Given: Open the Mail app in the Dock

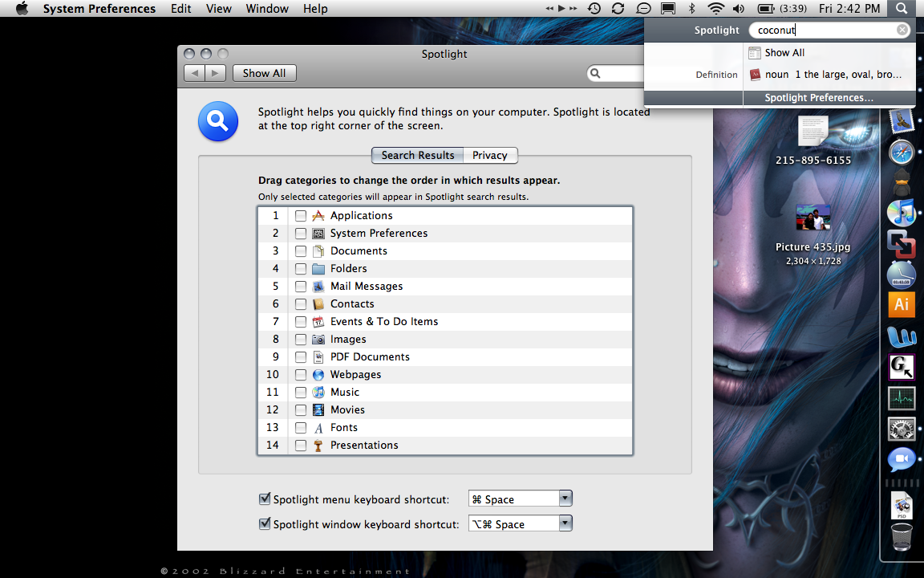Looking at the screenshot, I should 901,121.
